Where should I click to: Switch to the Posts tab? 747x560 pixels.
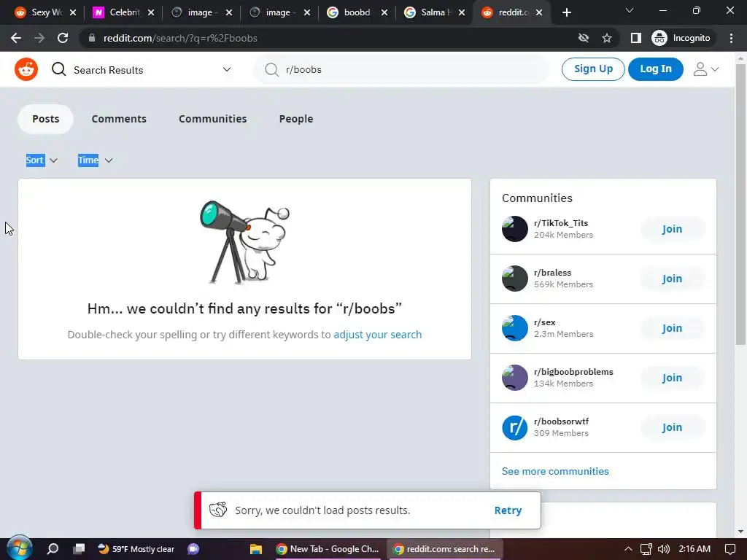click(46, 119)
